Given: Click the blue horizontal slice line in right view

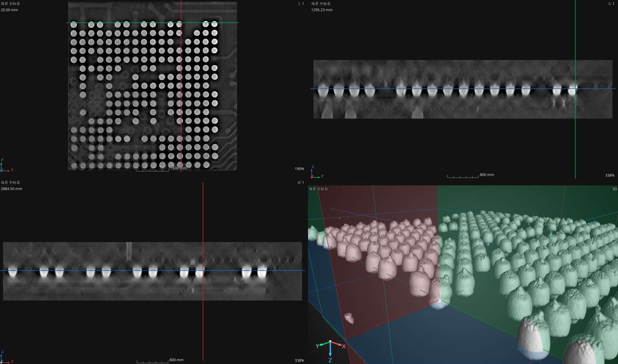Looking at the screenshot, I should (463, 88).
